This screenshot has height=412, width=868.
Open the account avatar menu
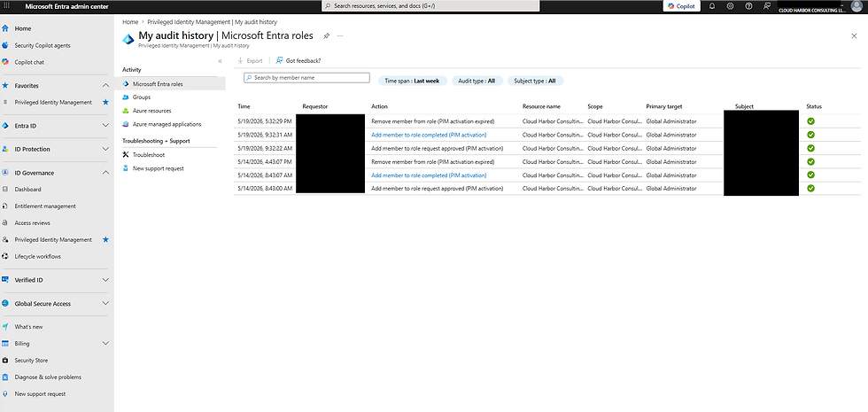[x=856, y=6]
